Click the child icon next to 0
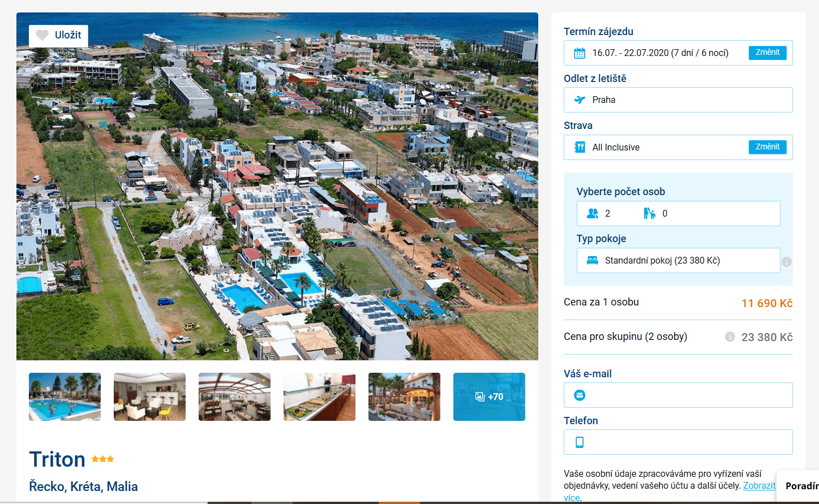 pyautogui.click(x=649, y=213)
